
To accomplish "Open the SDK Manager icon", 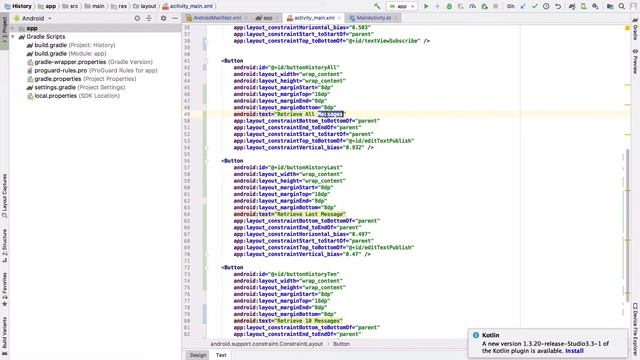I will [596, 6].
